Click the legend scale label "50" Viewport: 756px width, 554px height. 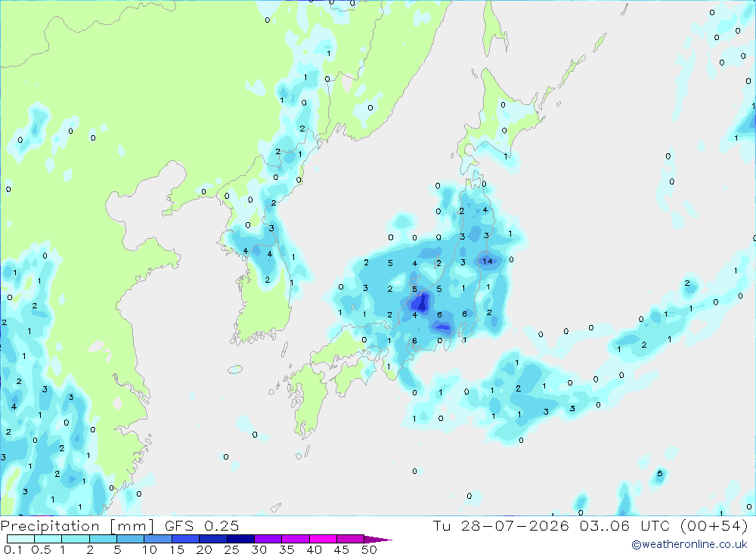(x=369, y=549)
